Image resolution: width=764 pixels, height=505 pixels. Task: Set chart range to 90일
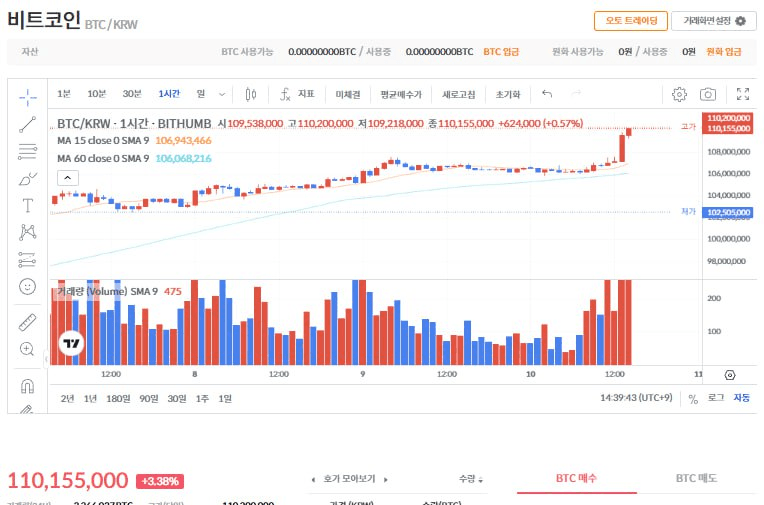point(149,399)
